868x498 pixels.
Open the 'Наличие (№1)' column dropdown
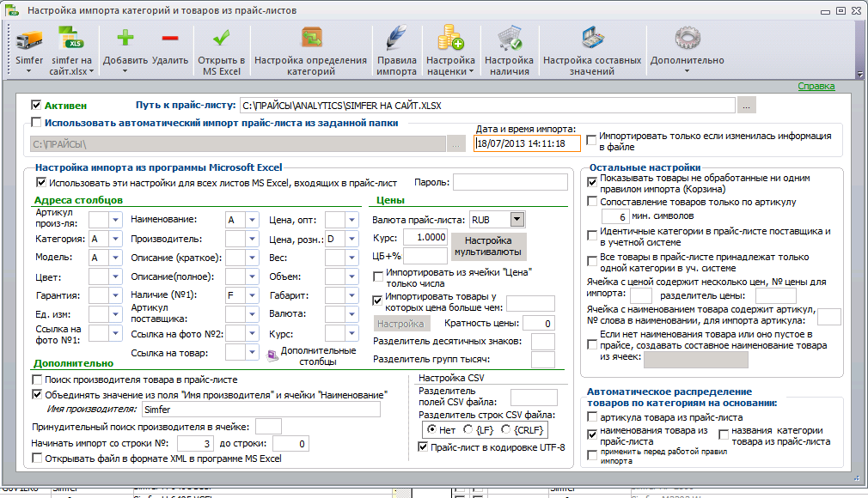[x=252, y=295]
